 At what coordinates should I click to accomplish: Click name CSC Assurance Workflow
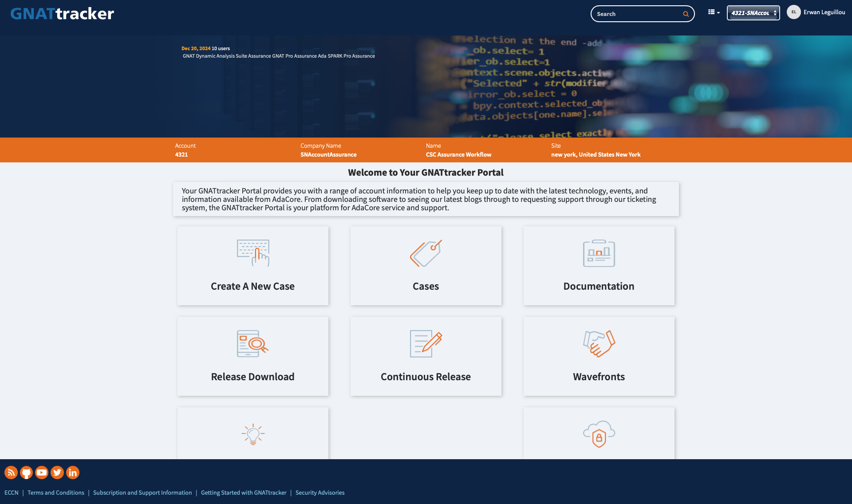tap(458, 155)
